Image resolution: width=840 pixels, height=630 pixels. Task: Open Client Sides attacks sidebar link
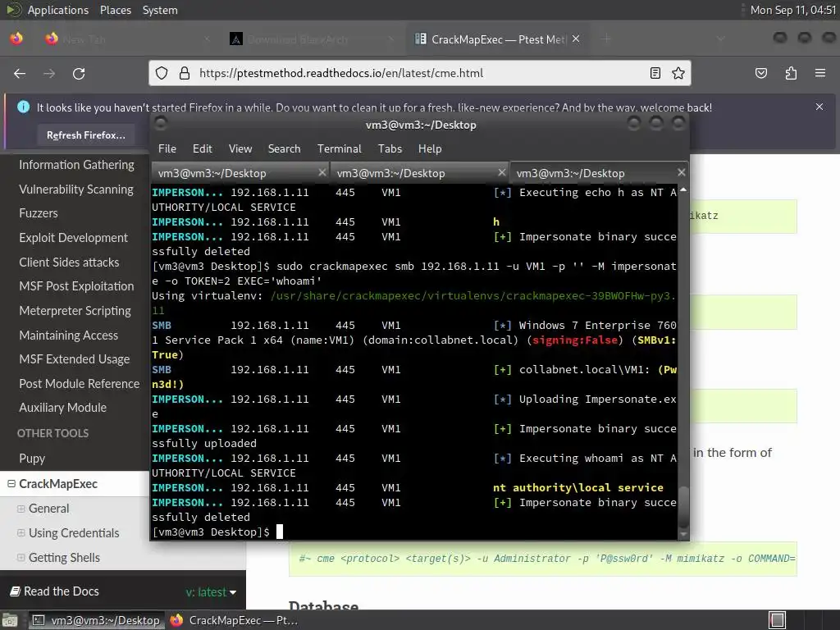click(69, 262)
